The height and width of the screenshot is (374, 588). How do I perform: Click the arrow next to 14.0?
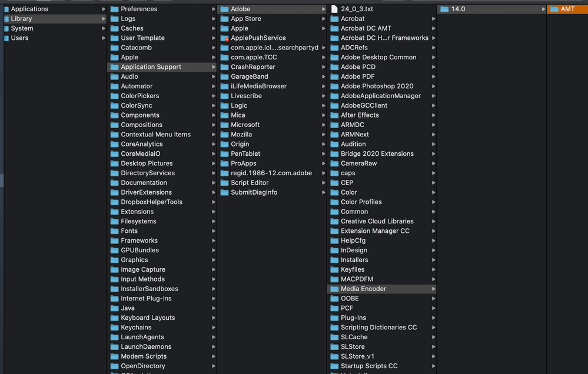coord(543,9)
